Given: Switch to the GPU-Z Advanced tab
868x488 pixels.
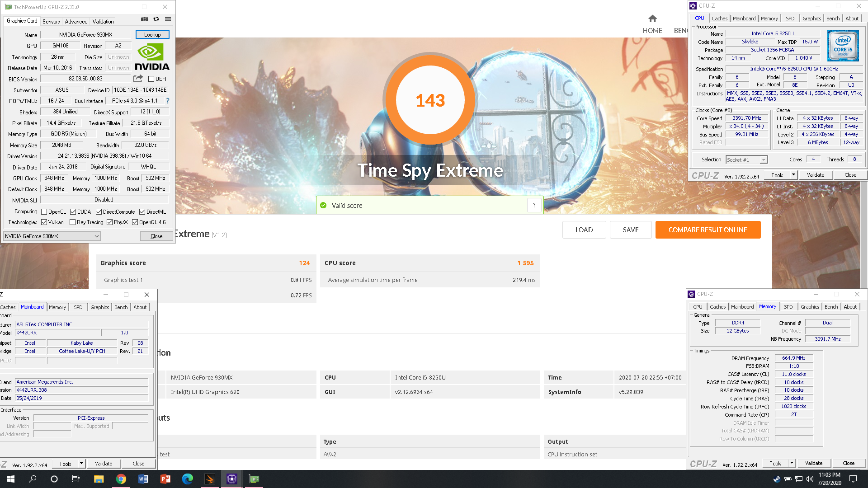Looking at the screenshot, I should 76,21.
